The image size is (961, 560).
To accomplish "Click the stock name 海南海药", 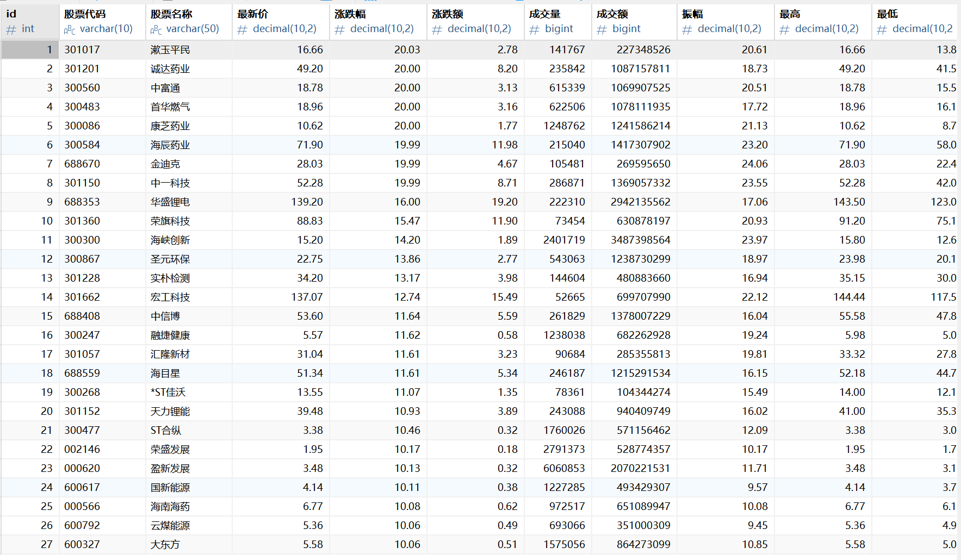I will (170, 507).
